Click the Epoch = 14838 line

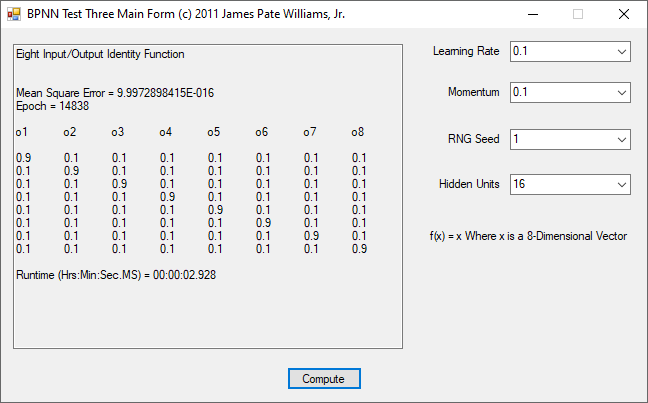click(52, 105)
